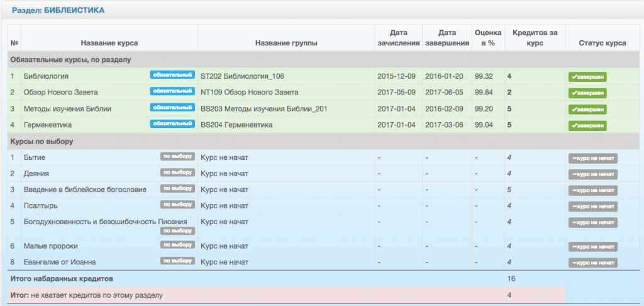
Task: Open the group ST202 Библиология_106
Action: click(x=242, y=76)
